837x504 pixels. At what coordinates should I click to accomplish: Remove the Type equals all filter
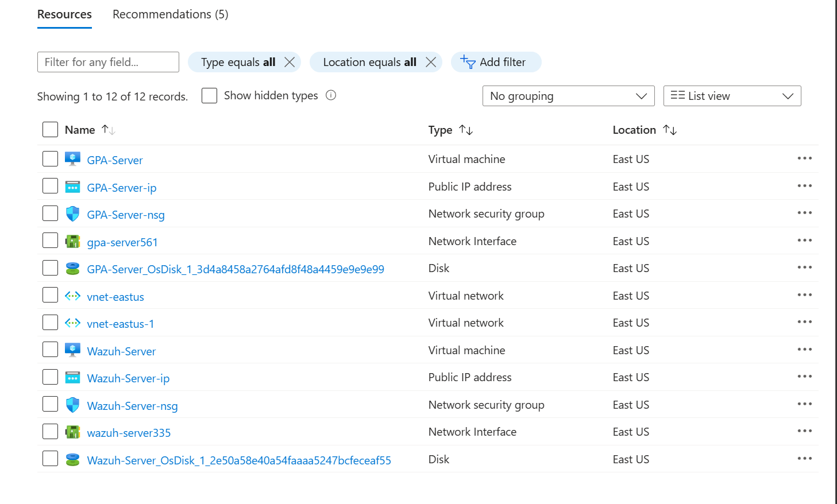290,62
